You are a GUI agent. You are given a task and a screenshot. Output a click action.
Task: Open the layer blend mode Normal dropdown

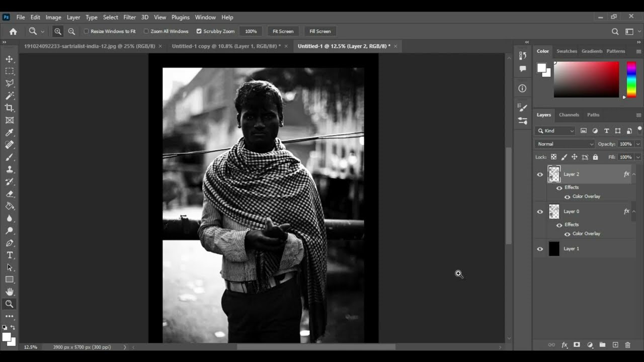coord(565,144)
